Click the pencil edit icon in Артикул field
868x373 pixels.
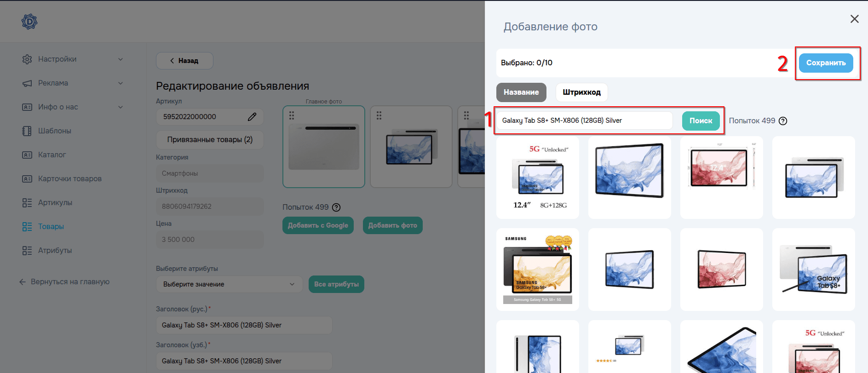[x=252, y=117]
